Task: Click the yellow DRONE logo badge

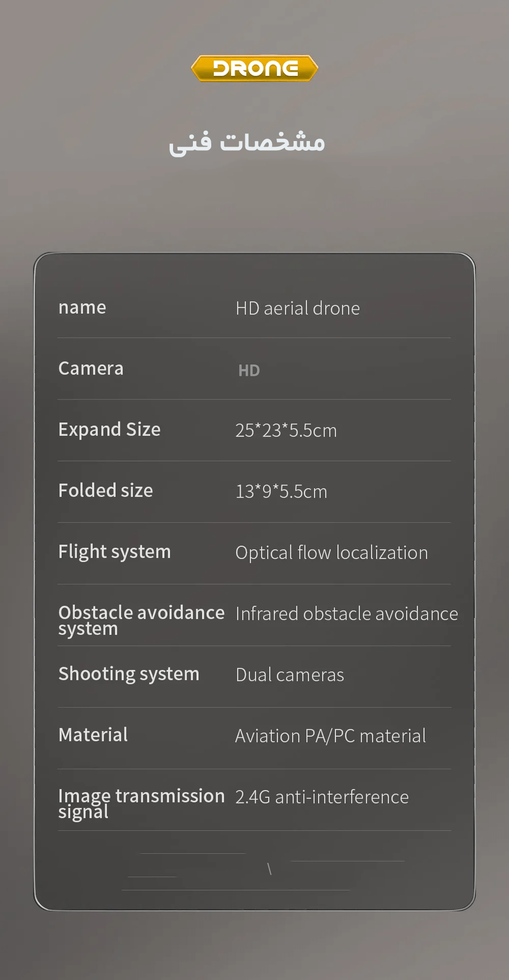Action: (x=254, y=68)
